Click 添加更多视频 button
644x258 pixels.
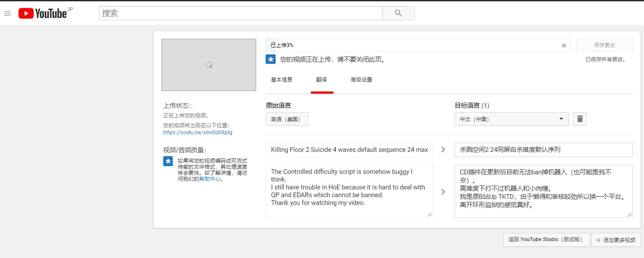click(616, 240)
